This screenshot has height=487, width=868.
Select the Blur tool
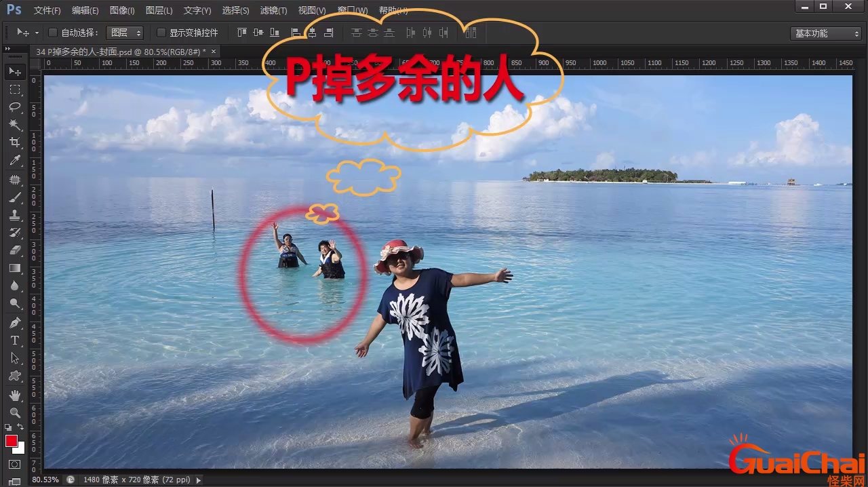[x=15, y=286]
